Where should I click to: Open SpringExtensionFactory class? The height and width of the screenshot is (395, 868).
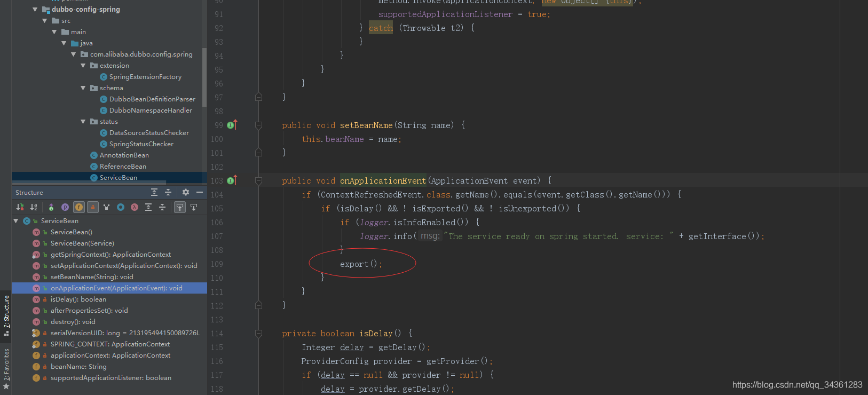145,77
